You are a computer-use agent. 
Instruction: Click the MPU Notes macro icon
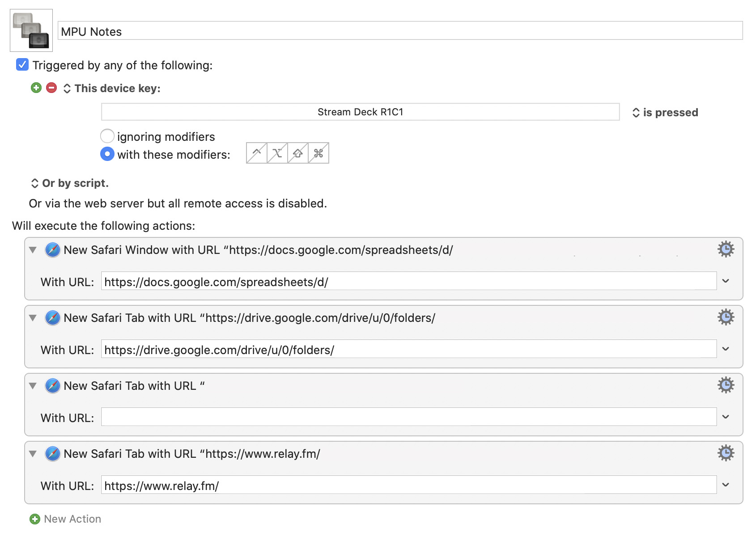pos(31,30)
